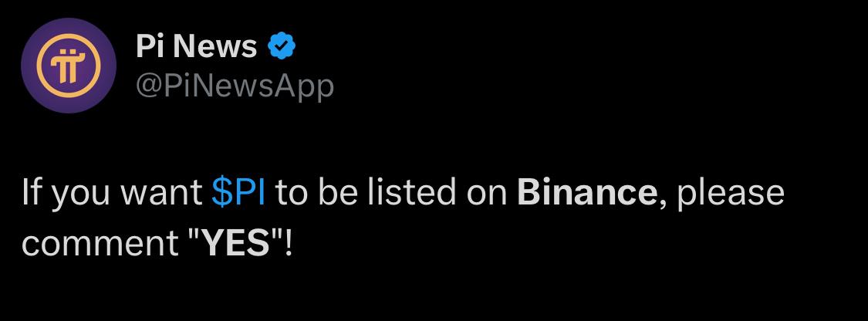Open the Pi News profile avatar
Image resolution: width=868 pixels, height=321 pixels.
[69, 66]
